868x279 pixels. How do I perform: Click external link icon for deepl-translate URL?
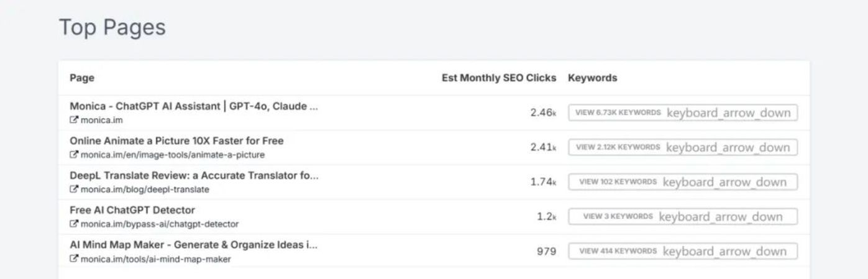point(74,190)
